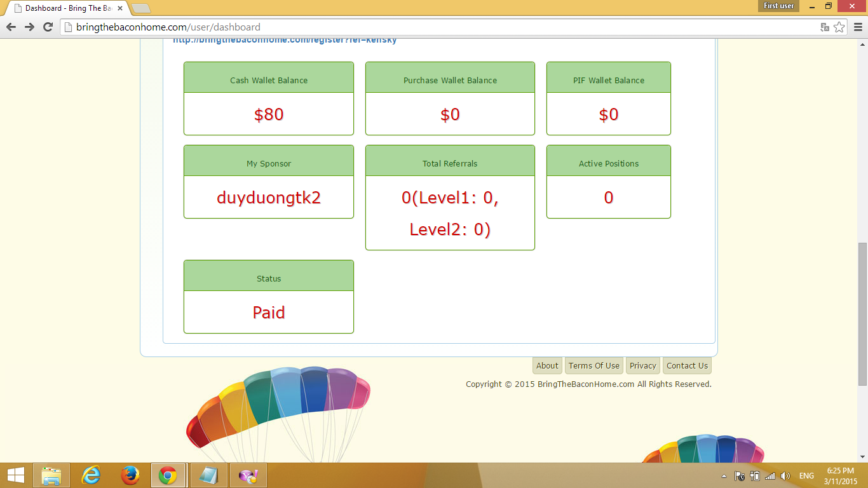Click the browser forward navigation arrow

tap(28, 28)
